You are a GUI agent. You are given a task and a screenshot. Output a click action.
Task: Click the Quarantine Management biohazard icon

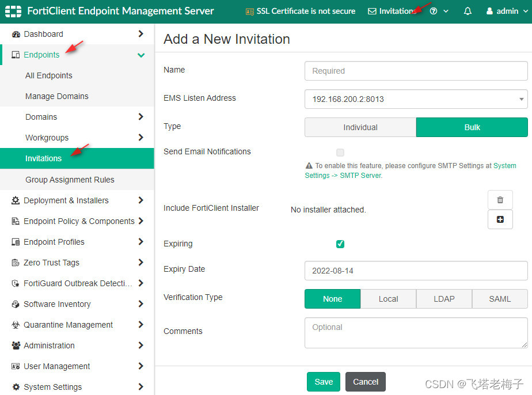[x=16, y=325]
